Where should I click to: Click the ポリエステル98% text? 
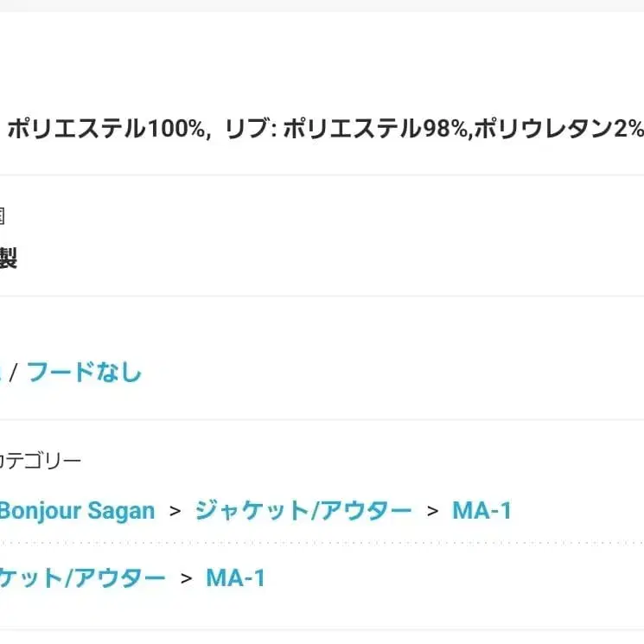click(x=376, y=130)
